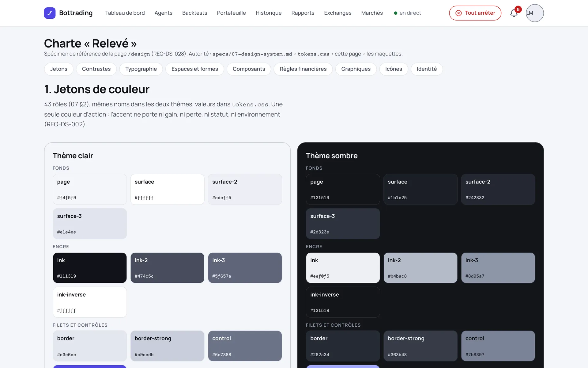The height and width of the screenshot is (368, 588).
Task: Open the notifications bell
Action: (x=514, y=13)
